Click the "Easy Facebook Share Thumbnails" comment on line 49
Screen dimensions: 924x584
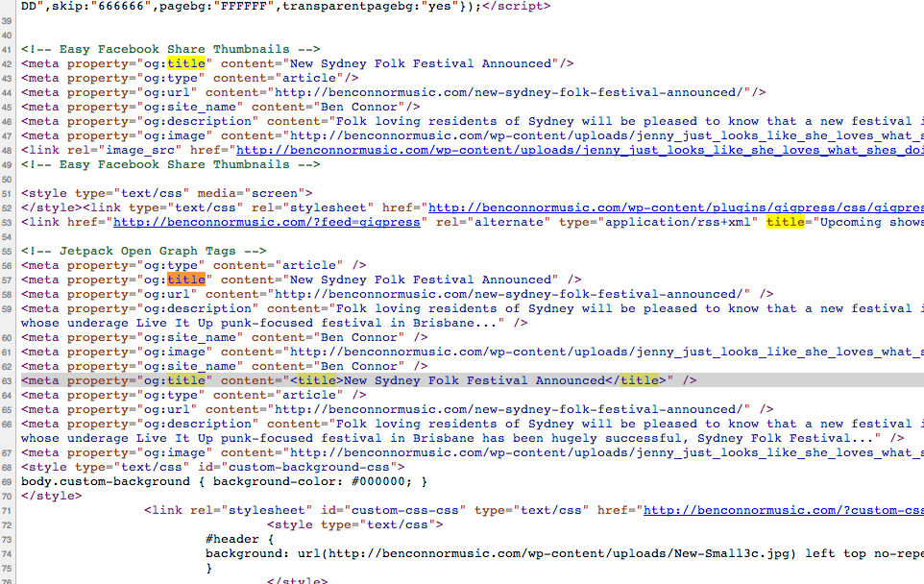(171, 164)
